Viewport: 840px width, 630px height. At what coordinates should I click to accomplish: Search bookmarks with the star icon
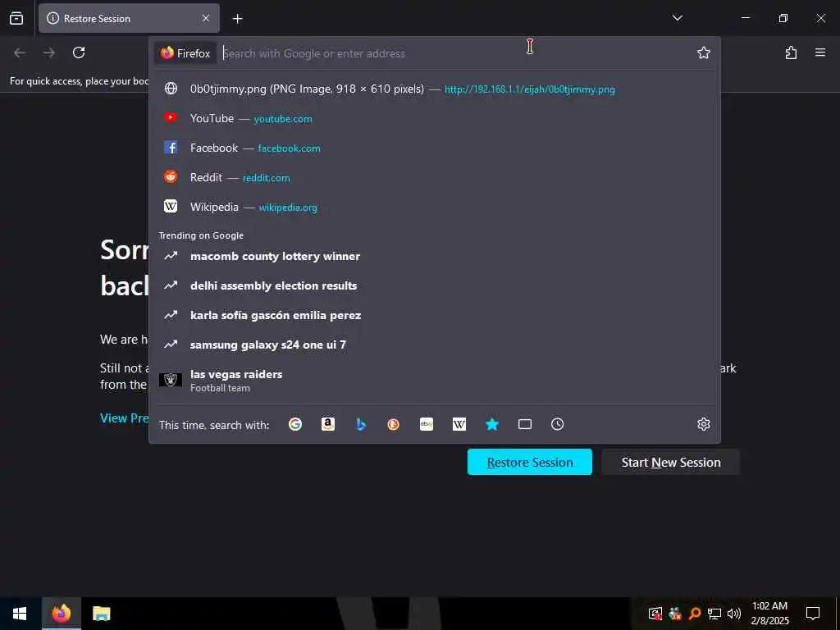[492, 424]
